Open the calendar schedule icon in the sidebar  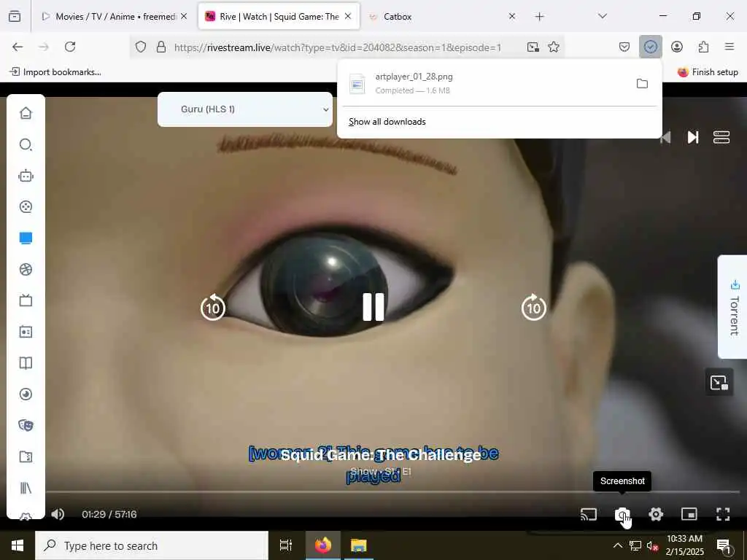(x=26, y=332)
